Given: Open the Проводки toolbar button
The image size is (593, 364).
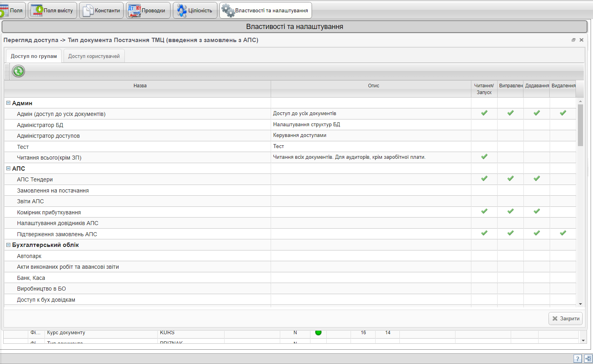Looking at the screenshot, I should 148,10.
